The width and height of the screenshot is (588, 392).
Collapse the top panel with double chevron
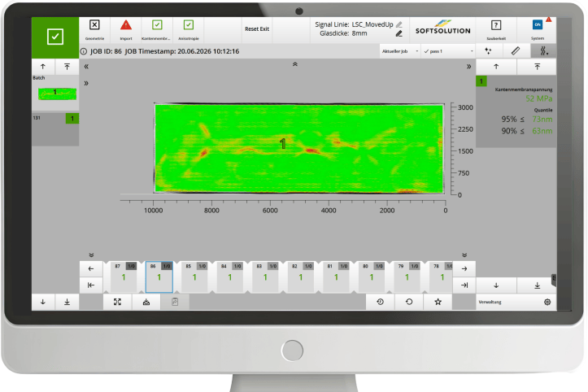(295, 64)
